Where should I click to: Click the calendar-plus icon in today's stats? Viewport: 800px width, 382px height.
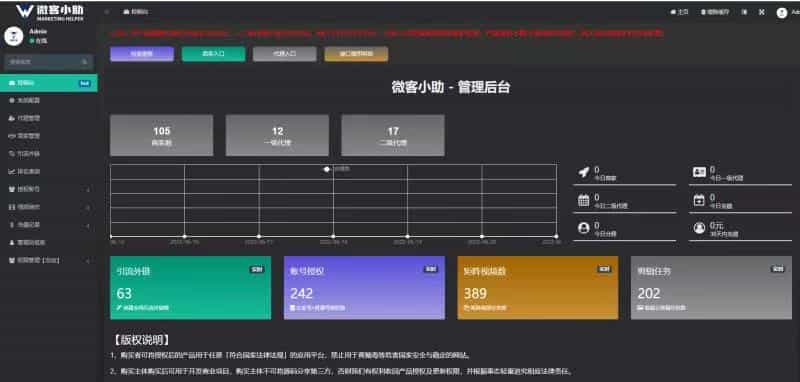[699, 200]
